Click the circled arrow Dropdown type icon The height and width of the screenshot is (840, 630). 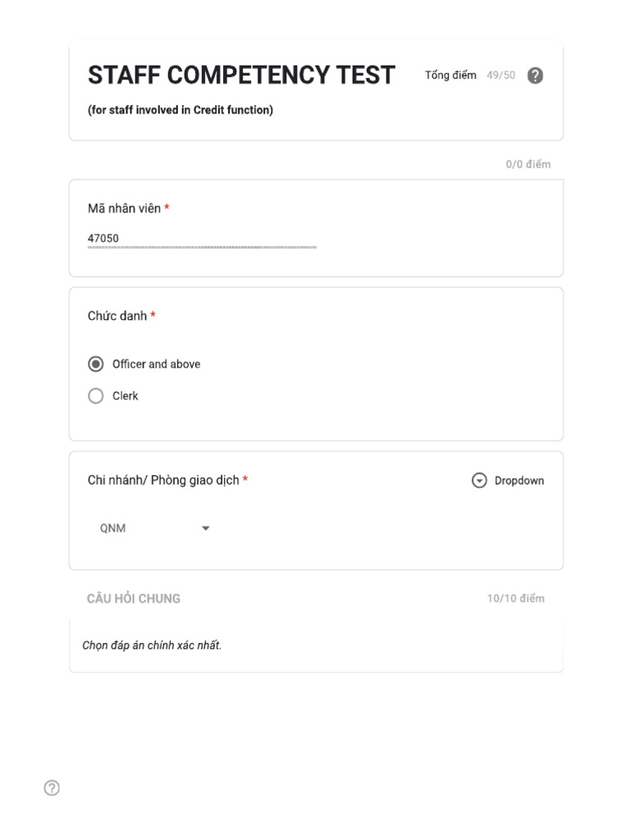coord(479,480)
